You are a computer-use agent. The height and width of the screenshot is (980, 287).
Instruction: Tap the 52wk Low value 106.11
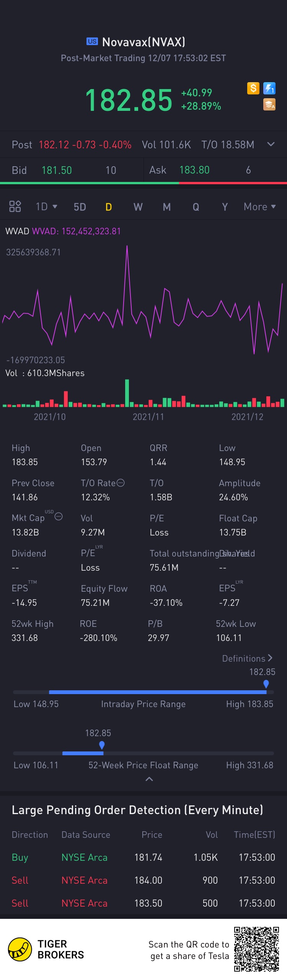click(229, 638)
